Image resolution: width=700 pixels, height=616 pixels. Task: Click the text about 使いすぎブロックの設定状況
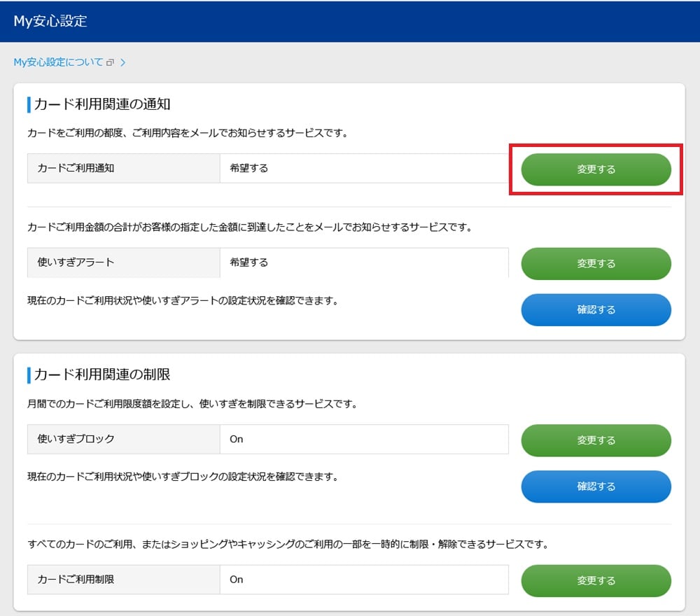(x=183, y=477)
